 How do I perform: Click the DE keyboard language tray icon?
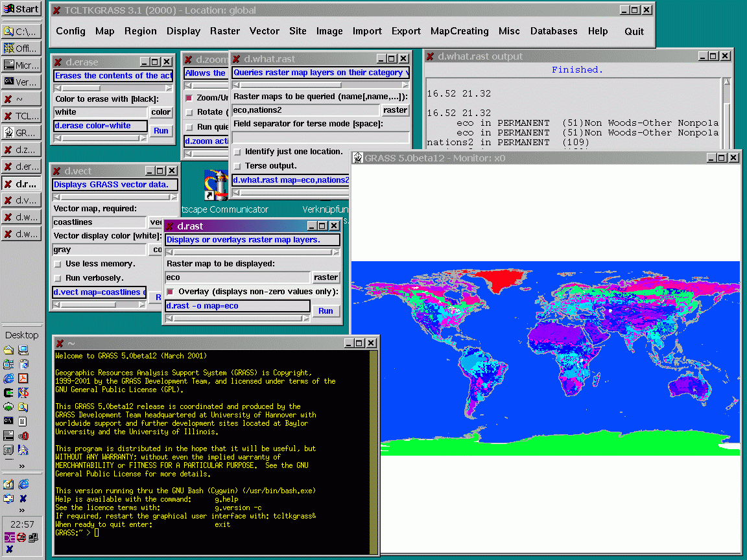point(9,537)
